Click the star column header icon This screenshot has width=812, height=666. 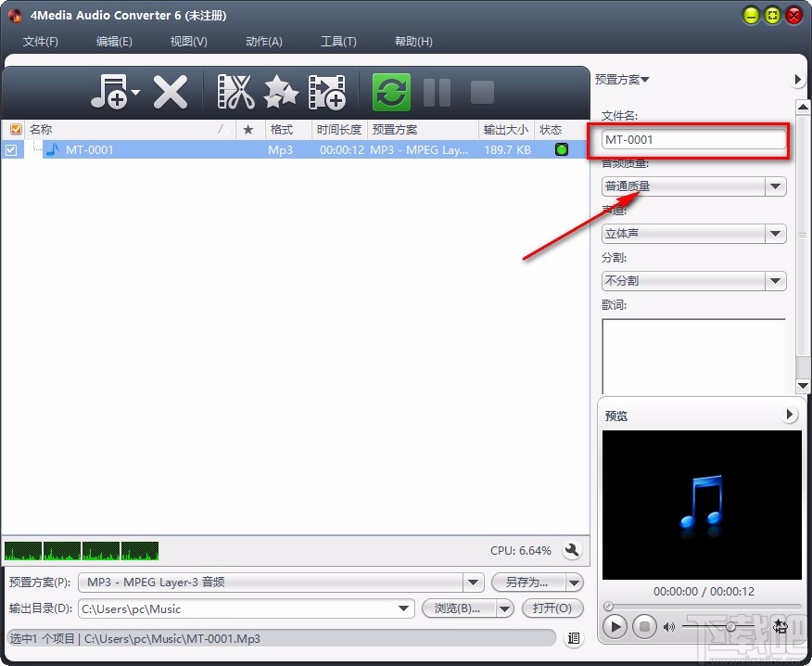point(248,130)
